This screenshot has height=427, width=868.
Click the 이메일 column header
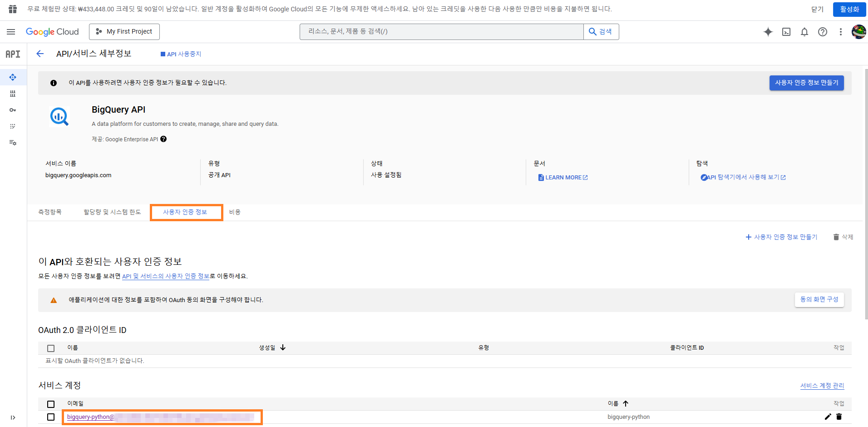pyautogui.click(x=75, y=404)
